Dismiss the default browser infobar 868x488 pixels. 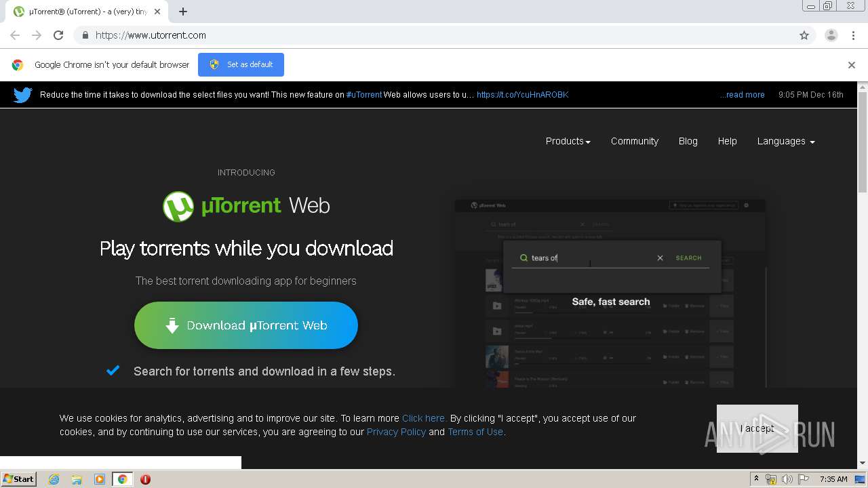tap(852, 65)
